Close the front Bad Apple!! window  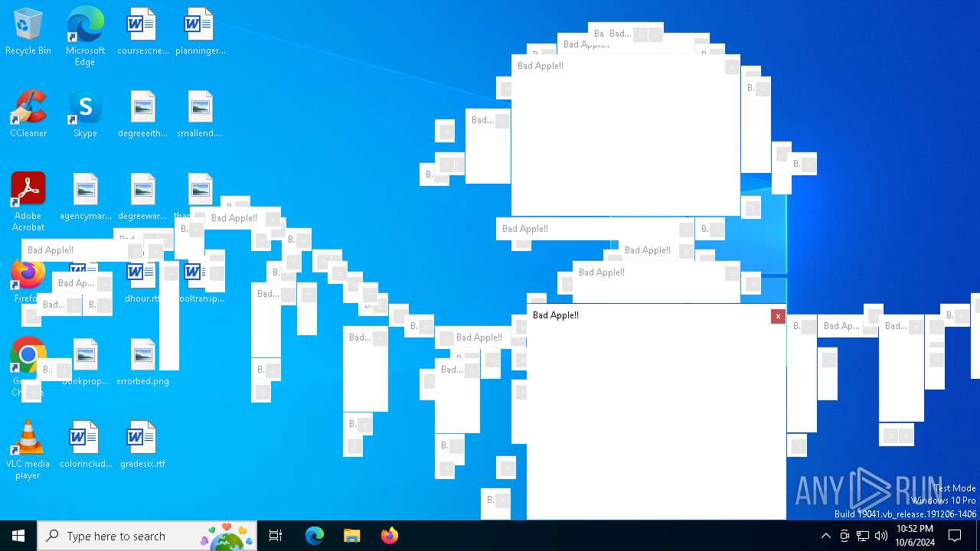[778, 316]
